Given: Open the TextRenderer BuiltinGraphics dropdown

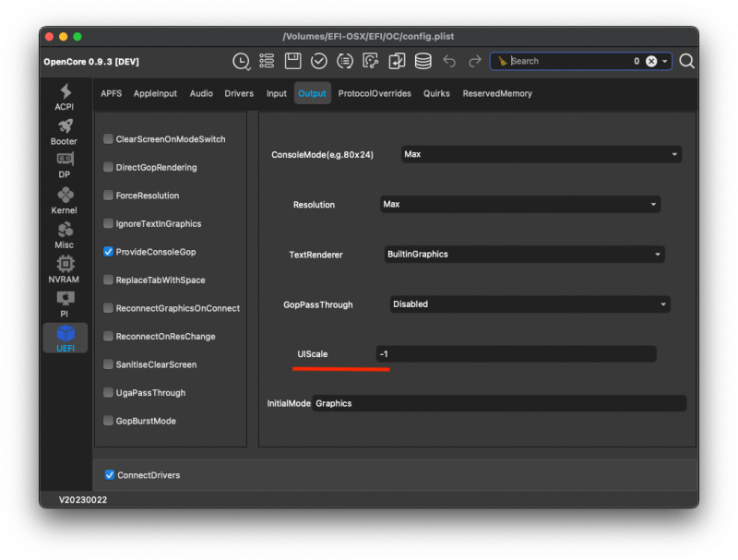Looking at the screenshot, I should (524, 254).
